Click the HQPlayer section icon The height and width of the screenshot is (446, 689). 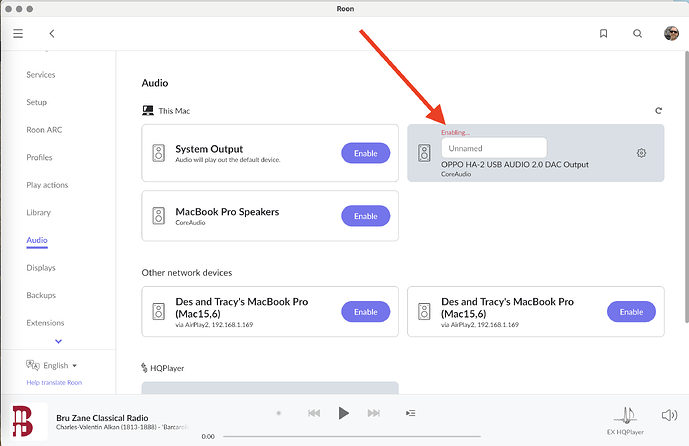(x=144, y=368)
